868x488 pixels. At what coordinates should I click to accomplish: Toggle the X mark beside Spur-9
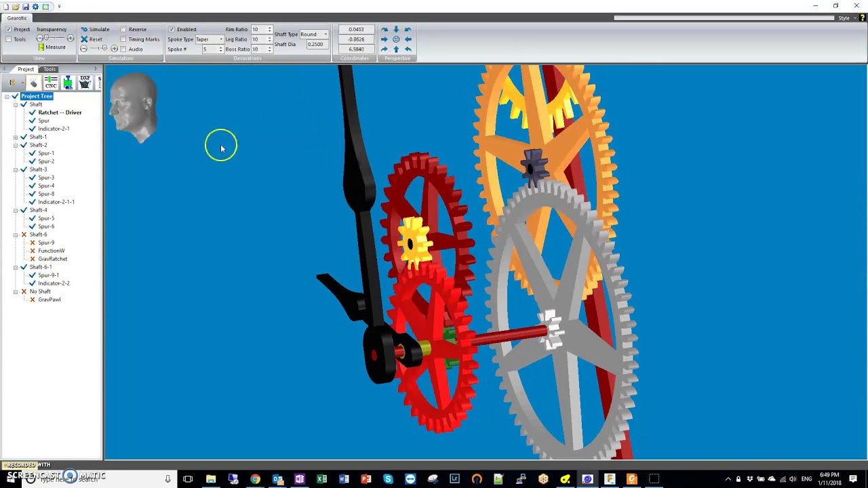pos(32,243)
